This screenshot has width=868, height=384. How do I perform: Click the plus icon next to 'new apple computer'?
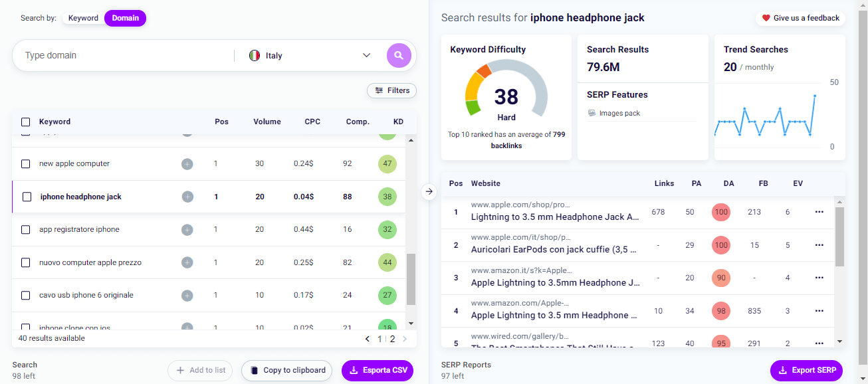click(187, 163)
